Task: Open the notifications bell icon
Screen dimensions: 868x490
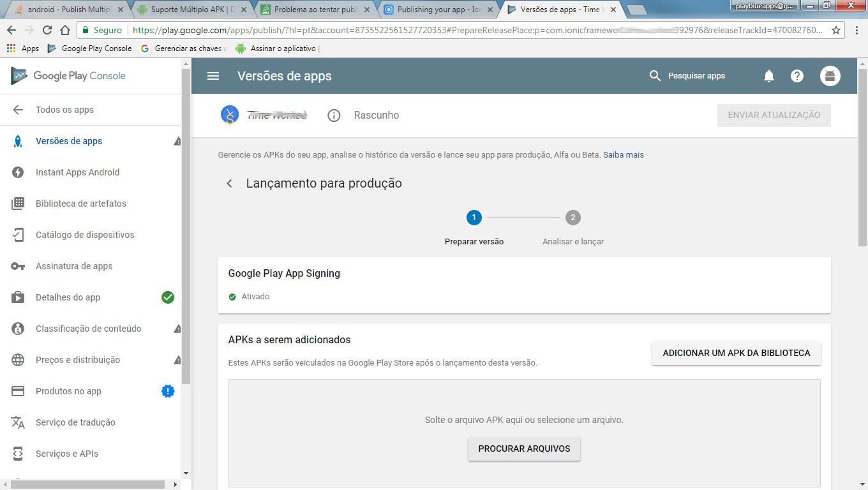Action: coord(769,76)
